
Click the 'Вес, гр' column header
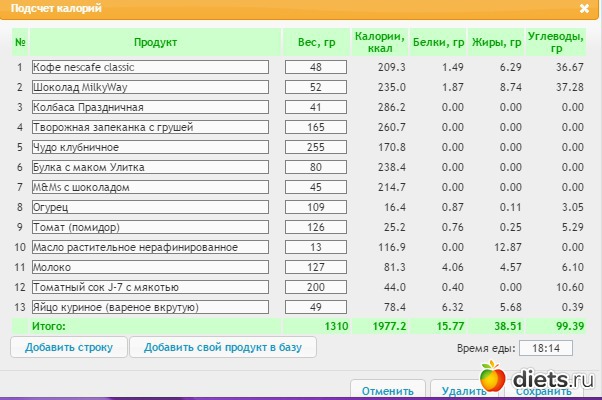[316, 42]
